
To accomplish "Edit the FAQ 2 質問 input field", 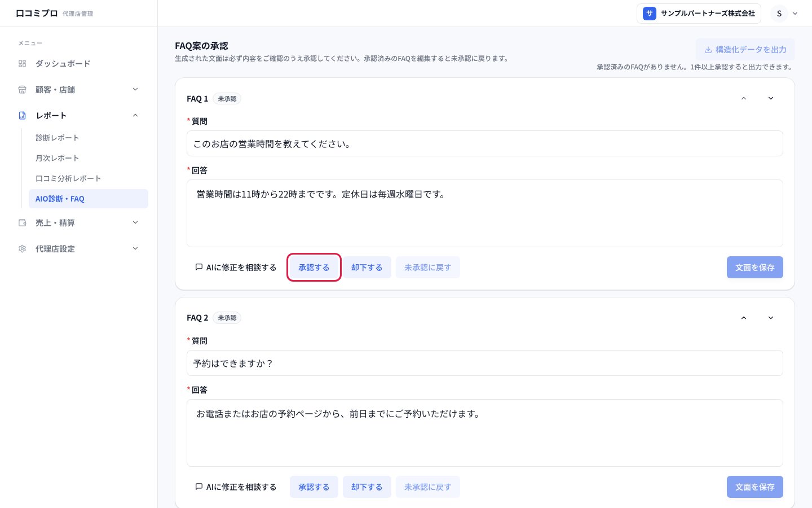I will 485,363.
